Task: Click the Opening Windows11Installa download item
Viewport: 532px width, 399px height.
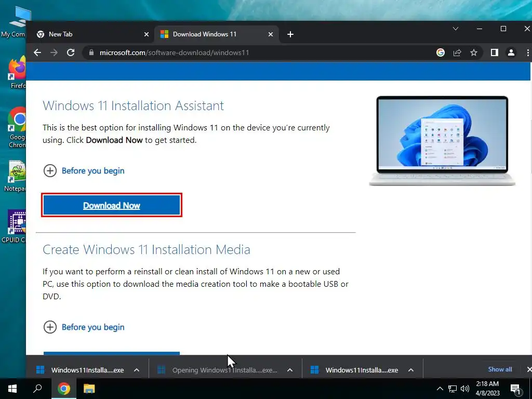Action: coord(219,370)
